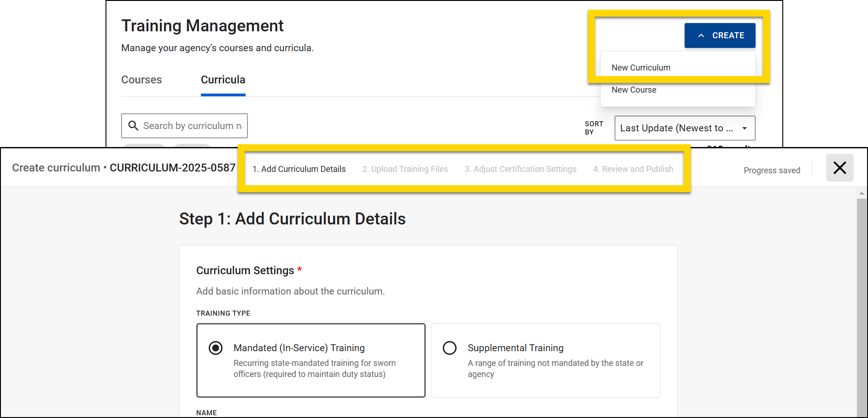This screenshot has width=868, height=418.
Task: Click the dropdown arrow on the sort selector
Action: click(745, 128)
